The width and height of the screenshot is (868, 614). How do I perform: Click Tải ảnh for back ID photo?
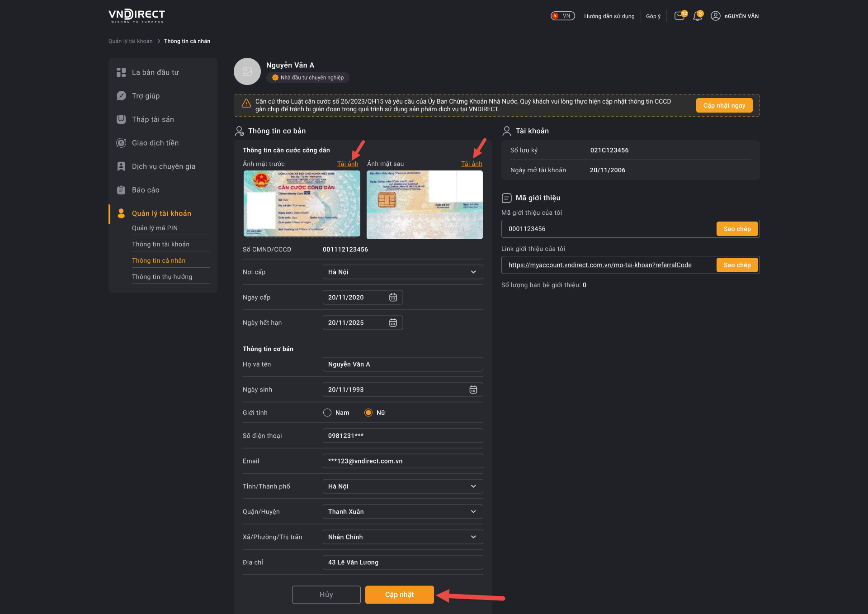pyautogui.click(x=472, y=164)
